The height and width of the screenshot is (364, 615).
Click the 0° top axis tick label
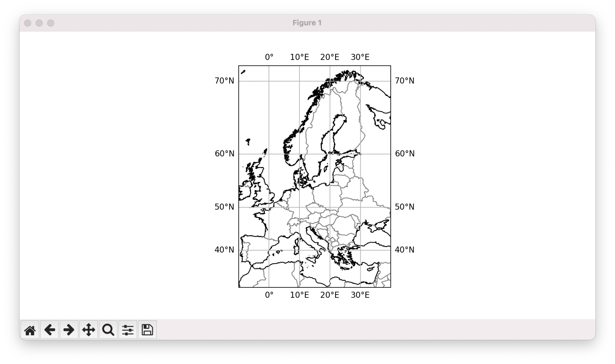pos(269,57)
